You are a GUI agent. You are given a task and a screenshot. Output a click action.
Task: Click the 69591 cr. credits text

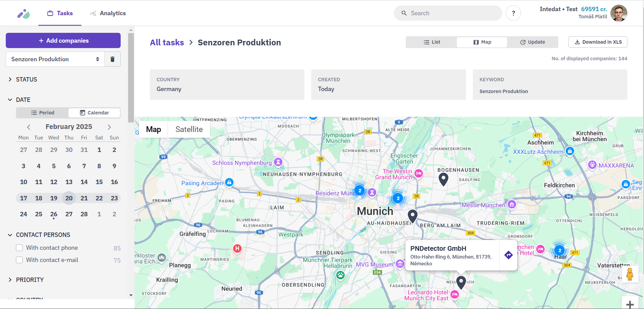594,9
